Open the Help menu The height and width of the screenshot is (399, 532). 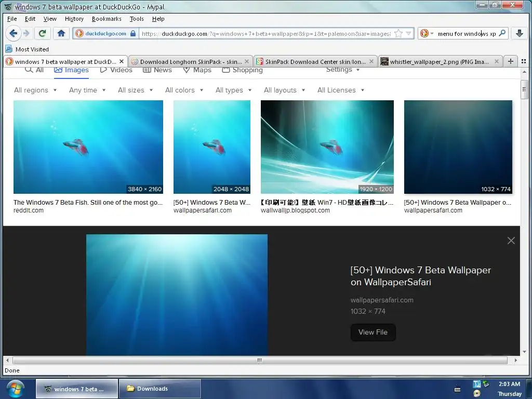158,19
